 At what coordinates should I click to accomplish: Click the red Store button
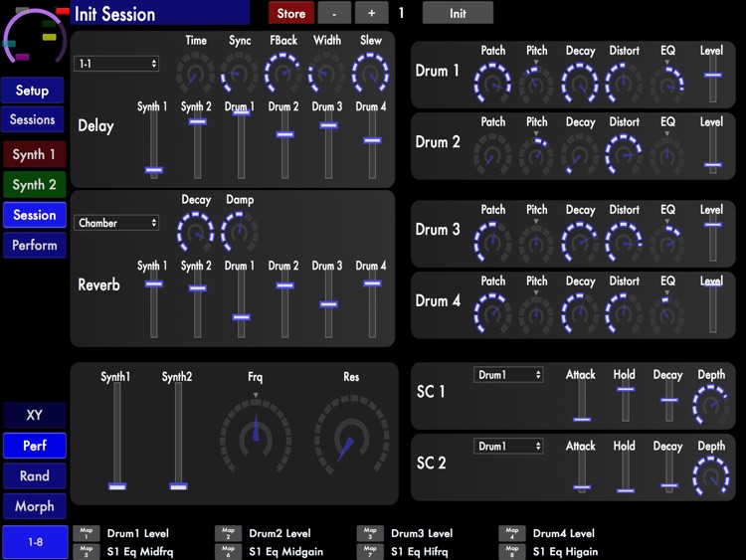point(291,13)
